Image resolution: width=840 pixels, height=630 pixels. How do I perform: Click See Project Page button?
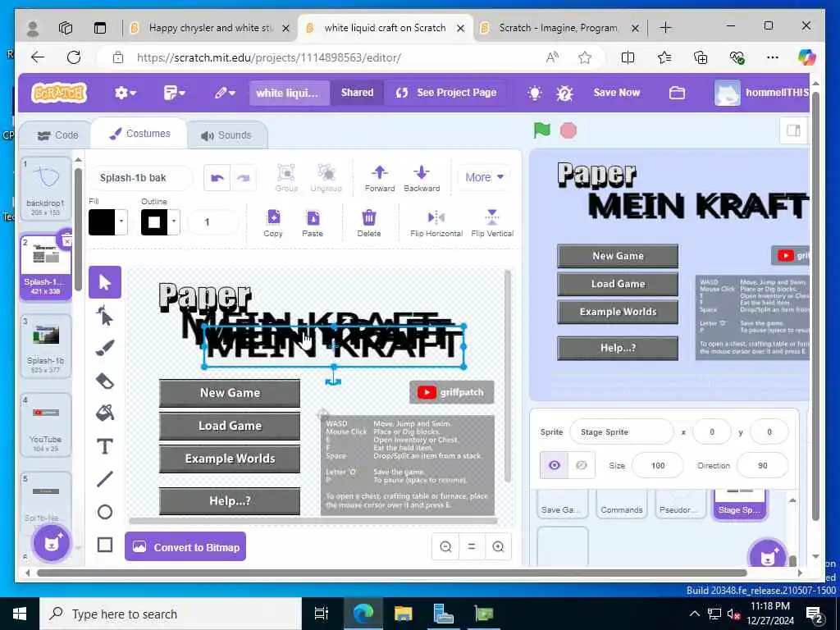point(445,93)
